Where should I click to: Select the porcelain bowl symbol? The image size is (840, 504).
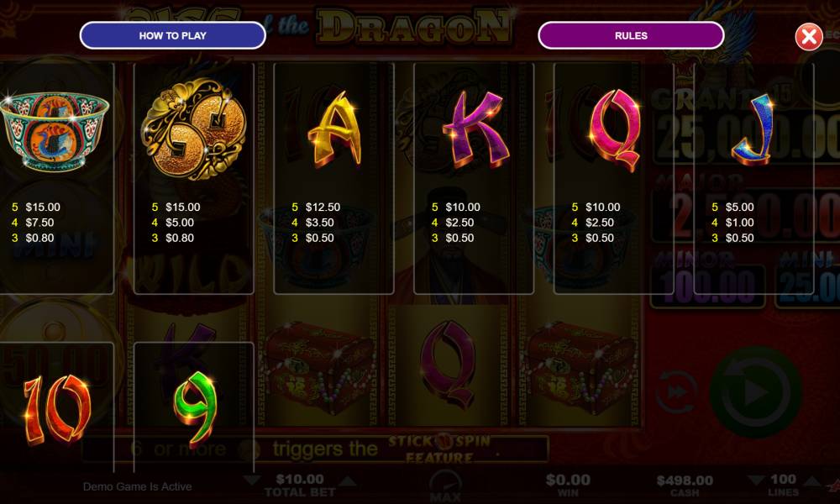[55, 130]
